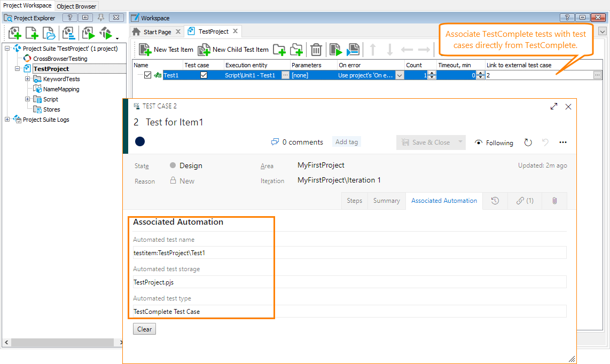The height and width of the screenshot is (364, 610).
Task: Uncheck the enabled checkbox beside Test1
Action: point(147,75)
